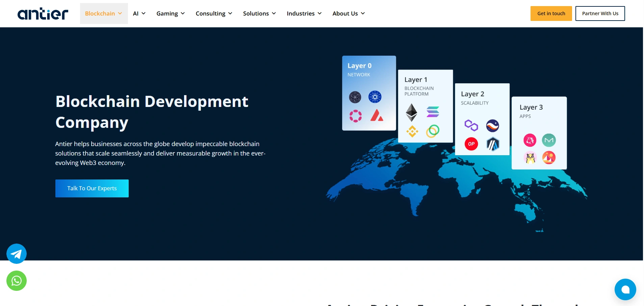
Task: Click the Ethereum diamond icon
Action: (411, 112)
